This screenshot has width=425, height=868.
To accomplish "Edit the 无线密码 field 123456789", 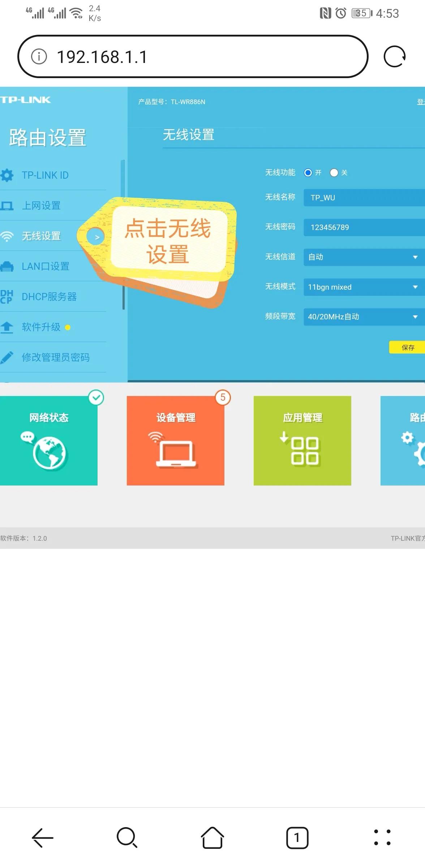I will (364, 227).
